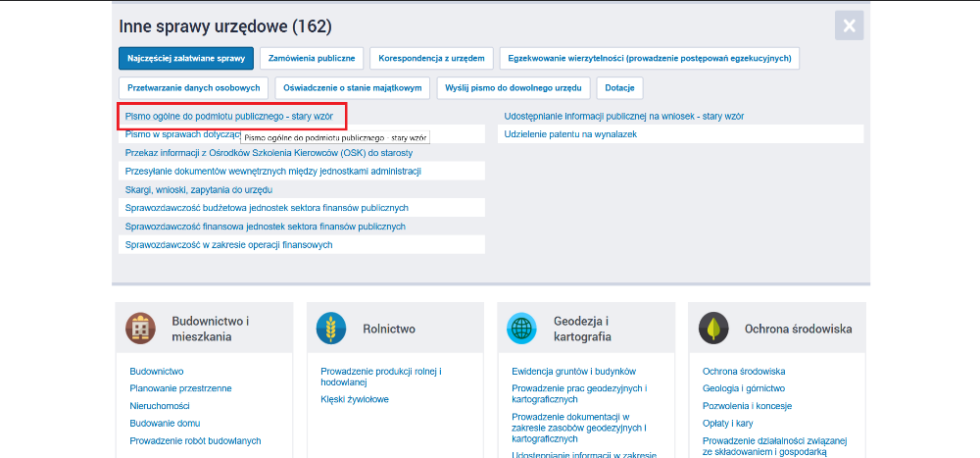Click Udzielenie patentu na wynalazek link
980x458 pixels.
tap(570, 133)
